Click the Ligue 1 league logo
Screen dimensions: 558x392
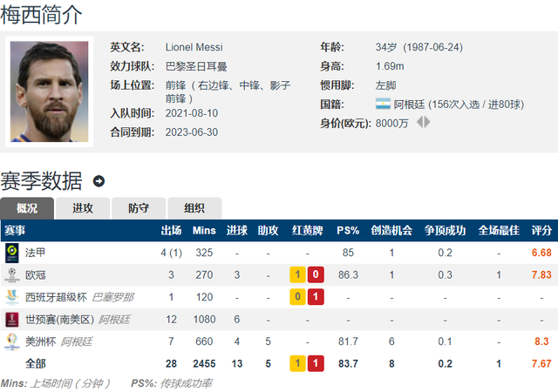[11, 253]
